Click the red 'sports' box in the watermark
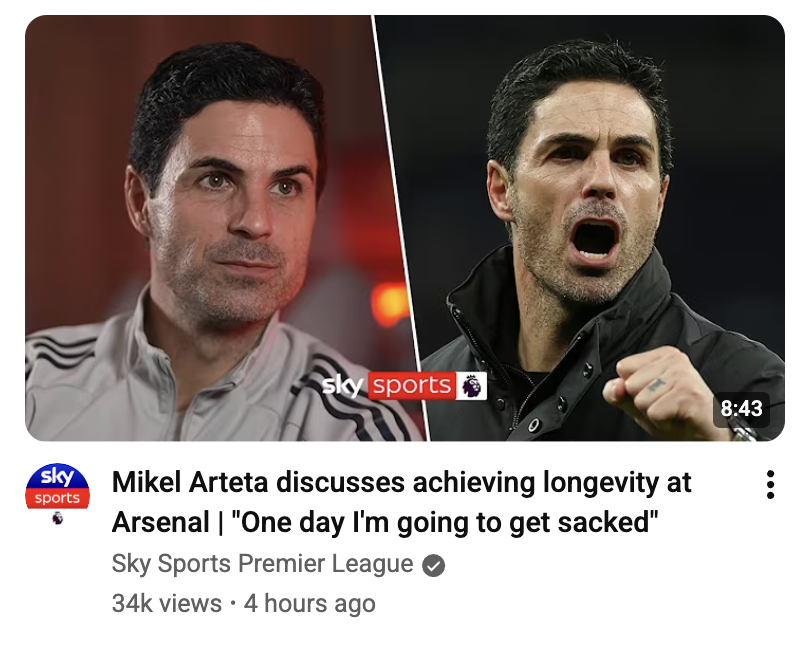Screen dimensions: 798x654 tap(412, 386)
